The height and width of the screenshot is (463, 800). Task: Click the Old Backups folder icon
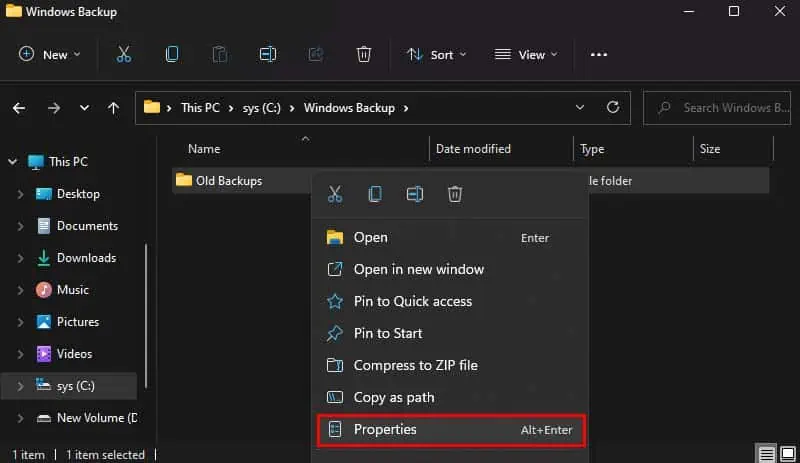click(184, 180)
